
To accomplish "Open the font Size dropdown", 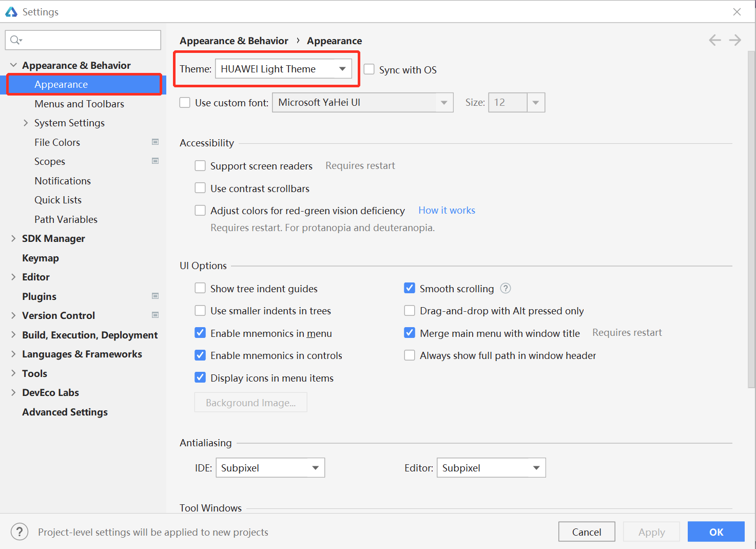I will click(535, 102).
